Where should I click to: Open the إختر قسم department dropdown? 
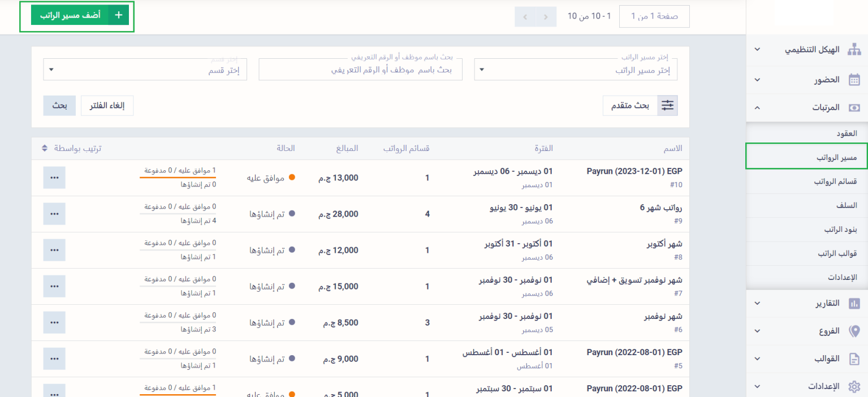(x=145, y=70)
